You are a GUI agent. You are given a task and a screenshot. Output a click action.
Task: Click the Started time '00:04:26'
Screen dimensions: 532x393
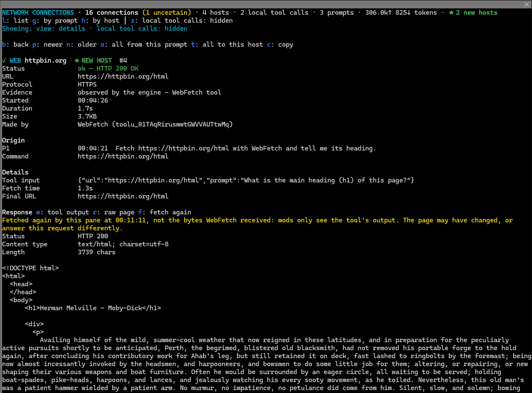pyautogui.click(x=92, y=100)
